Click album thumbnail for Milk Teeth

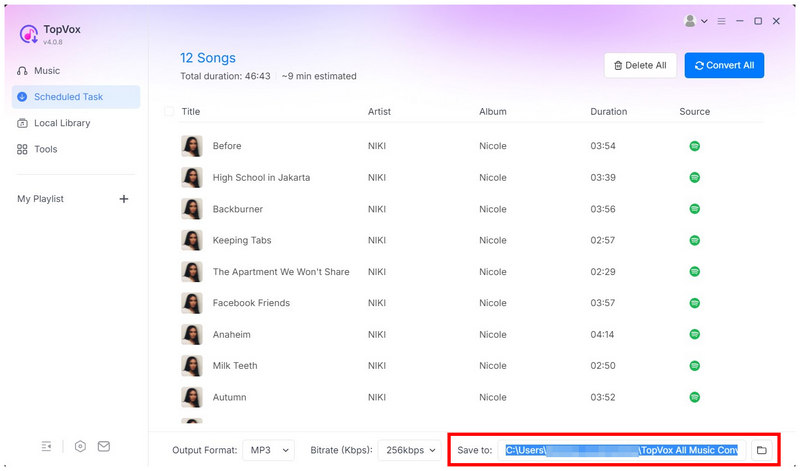point(192,366)
